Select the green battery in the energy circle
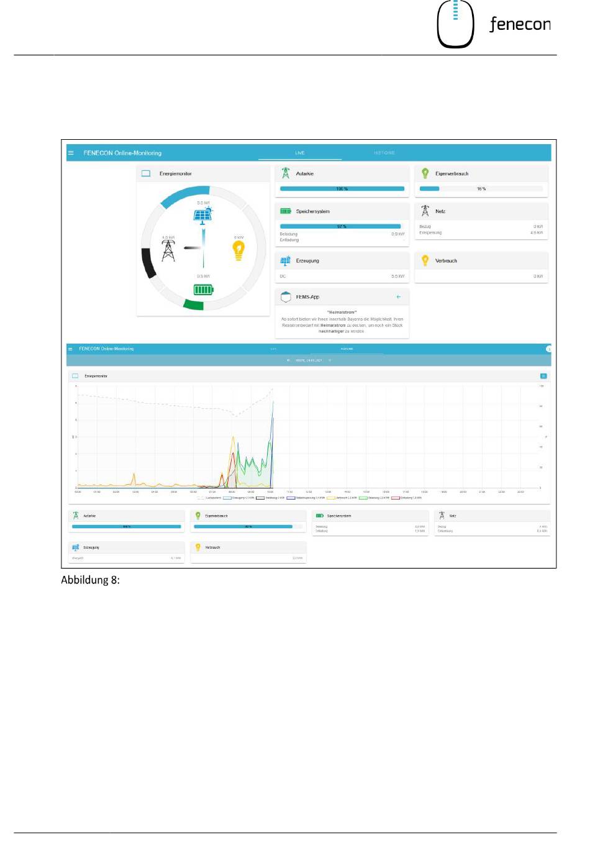 203,290
